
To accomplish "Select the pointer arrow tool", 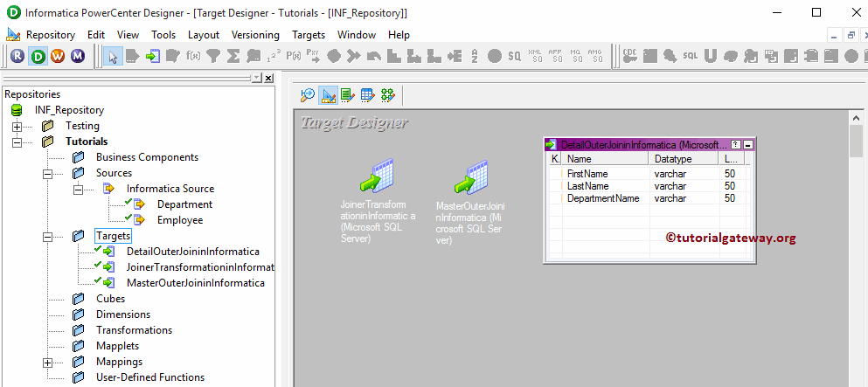I will [x=113, y=56].
